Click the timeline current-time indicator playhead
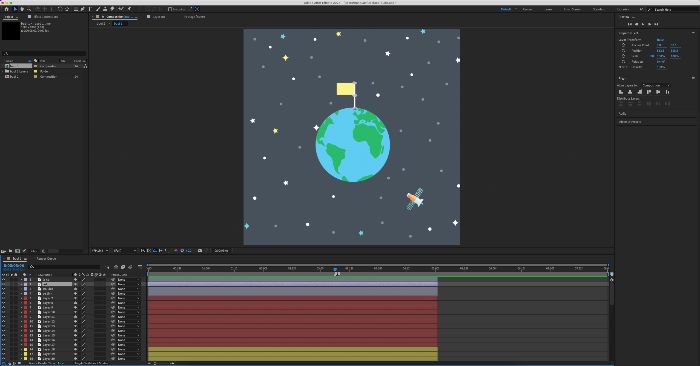This screenshot has width=700, height=366. [x=335, y=270]
